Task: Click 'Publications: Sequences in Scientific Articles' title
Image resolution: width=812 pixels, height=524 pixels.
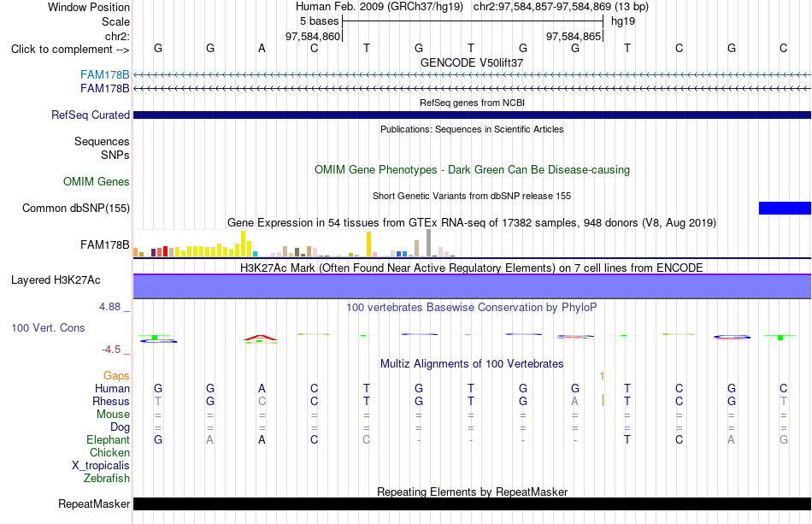Action: click(x=472, y=129)
